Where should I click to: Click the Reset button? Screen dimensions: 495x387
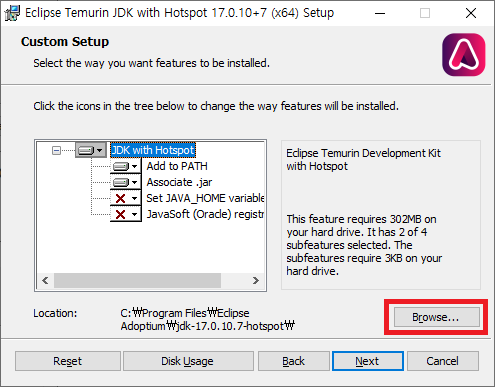click(x=68, y=361)
